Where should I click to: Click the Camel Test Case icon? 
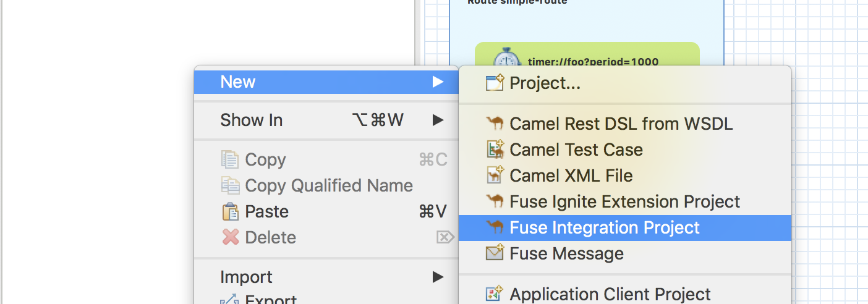pyautogui.click(x=495, y=150)
